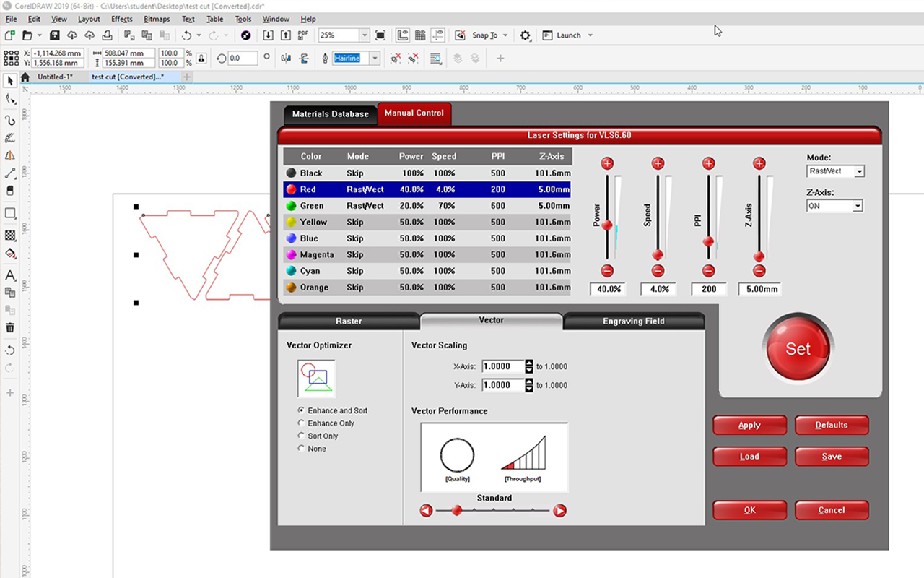This screenshot has width=924, height=578.
Task: Click the PPI slider handle
Action: pyautogui.click(x=708, y=242)
